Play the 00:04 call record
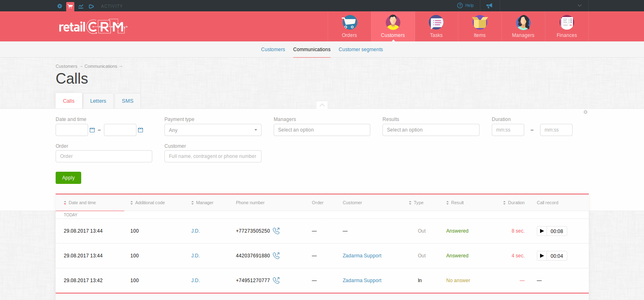Viewport: 644px width, 300px height. click(x=542, y=256)
